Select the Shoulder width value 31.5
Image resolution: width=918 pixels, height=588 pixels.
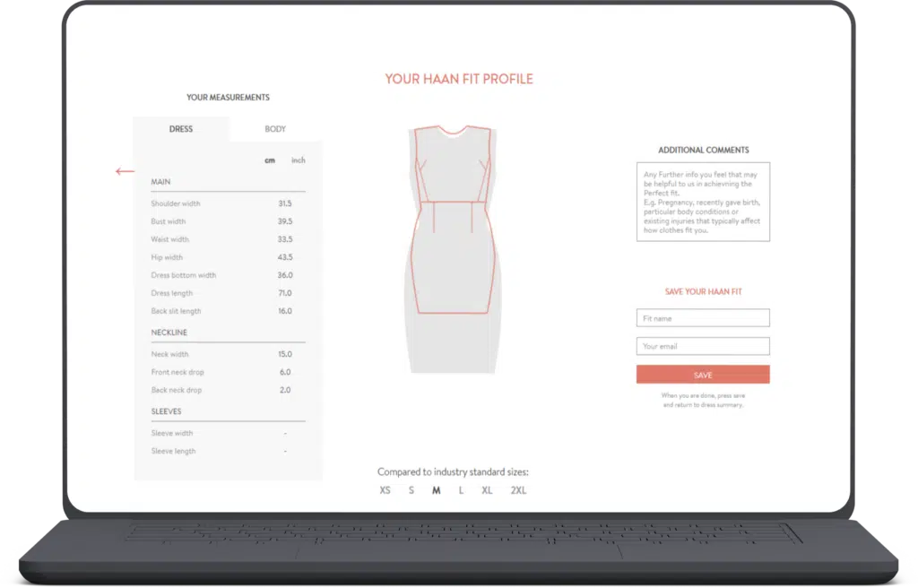(x=284, y=203)
